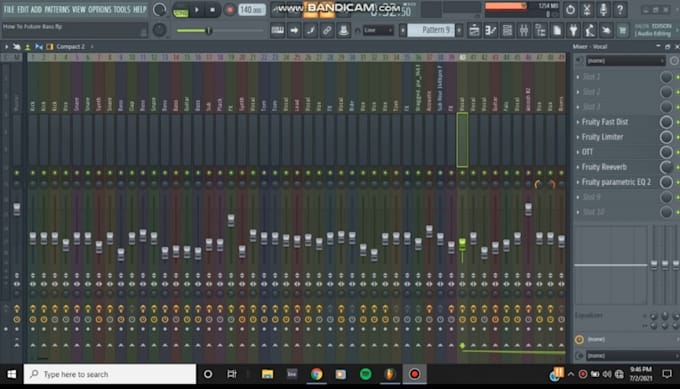Open the OTT plugin window
Screen dimensions: 680x389
587,152
